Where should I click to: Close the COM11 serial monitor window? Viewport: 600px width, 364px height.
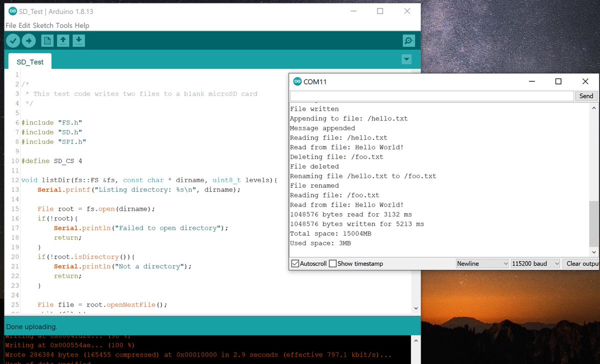tap(585, 81)
